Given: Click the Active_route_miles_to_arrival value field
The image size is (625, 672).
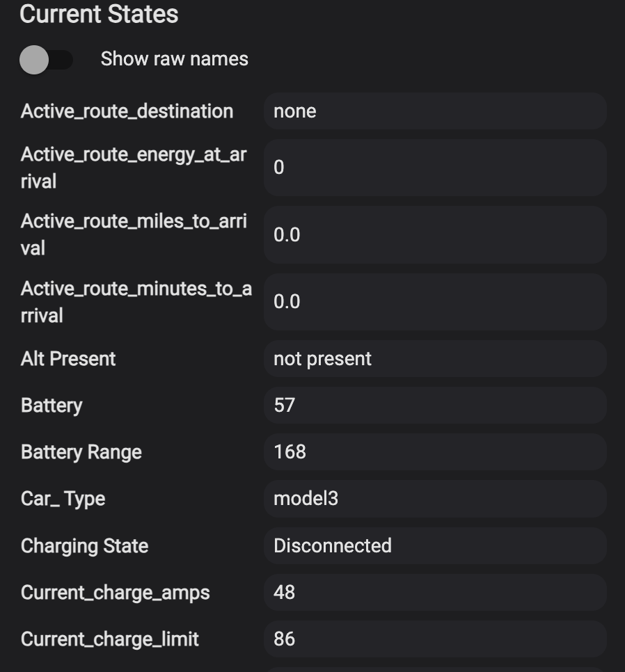Looking at the screenshot, I should click(x=434, y=234).
